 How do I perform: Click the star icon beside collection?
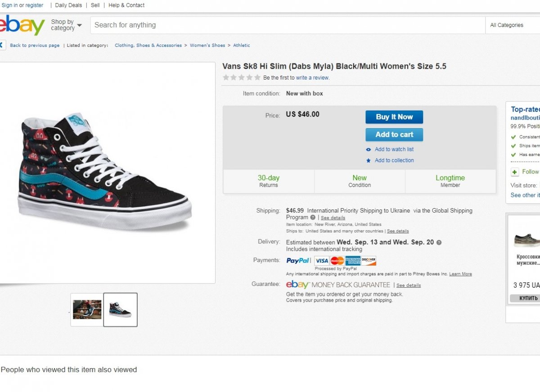[369, 160]
